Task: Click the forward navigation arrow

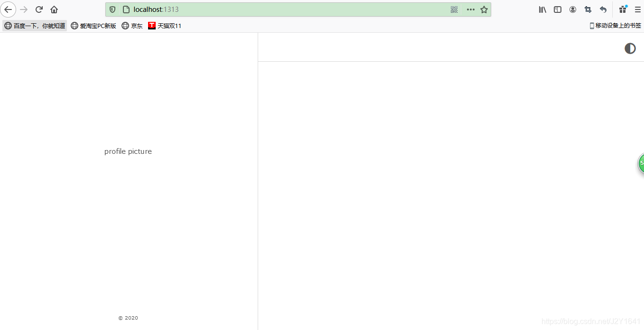Action: coord(24,9)
